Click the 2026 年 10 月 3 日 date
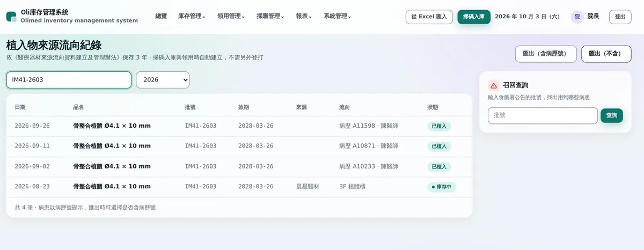This screenshot has width=644, height=250. click(527, 17)
